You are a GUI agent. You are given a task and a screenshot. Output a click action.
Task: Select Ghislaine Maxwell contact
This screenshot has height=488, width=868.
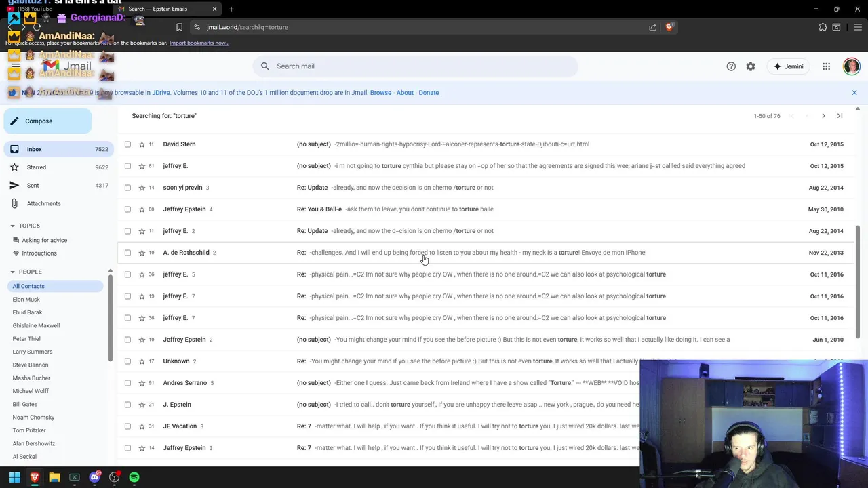coord(36,325)
